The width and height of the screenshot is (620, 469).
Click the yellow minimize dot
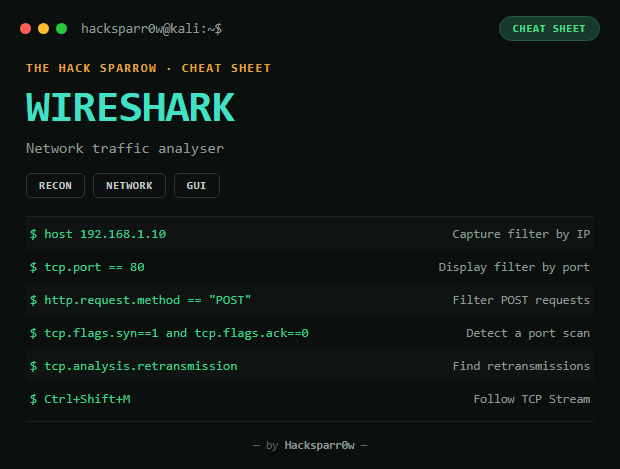43,29
